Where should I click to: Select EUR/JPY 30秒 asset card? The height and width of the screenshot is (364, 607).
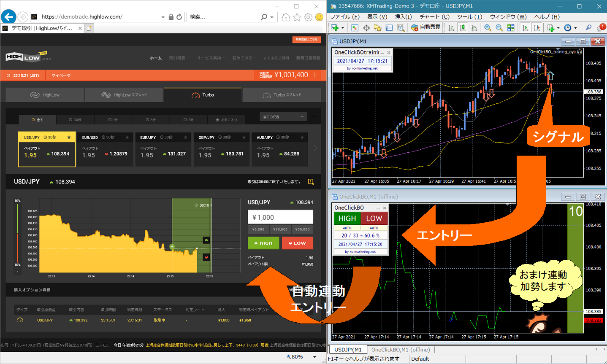pyautogui.click(x=163, y=149)
